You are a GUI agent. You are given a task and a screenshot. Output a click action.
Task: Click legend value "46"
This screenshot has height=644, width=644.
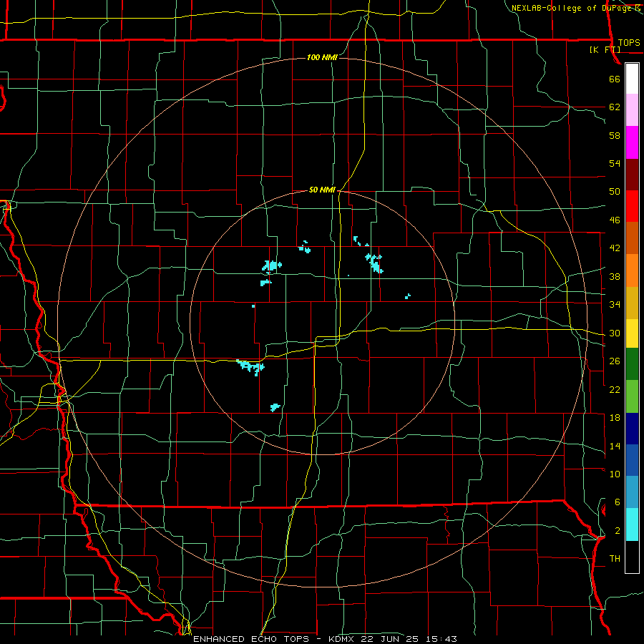pos(615,220)
